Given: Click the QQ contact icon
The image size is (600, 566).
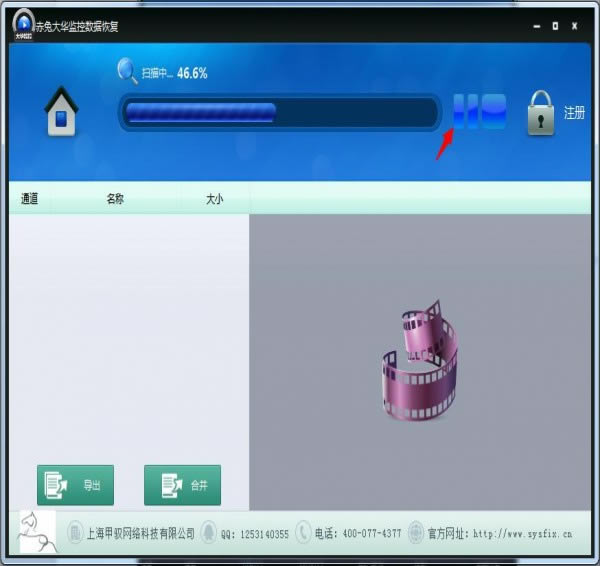Looking at the screenshot, I should click(209, 533).
